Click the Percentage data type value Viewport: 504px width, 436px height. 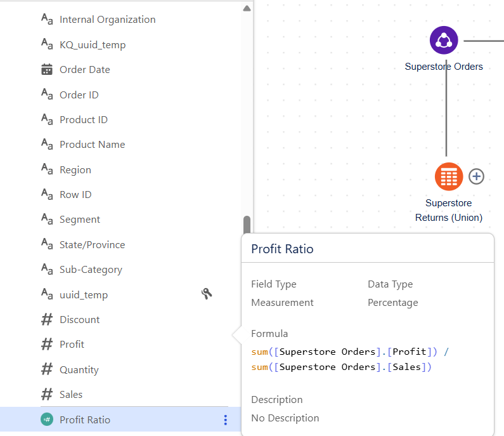pyautogui.click(x=393, y=303)
